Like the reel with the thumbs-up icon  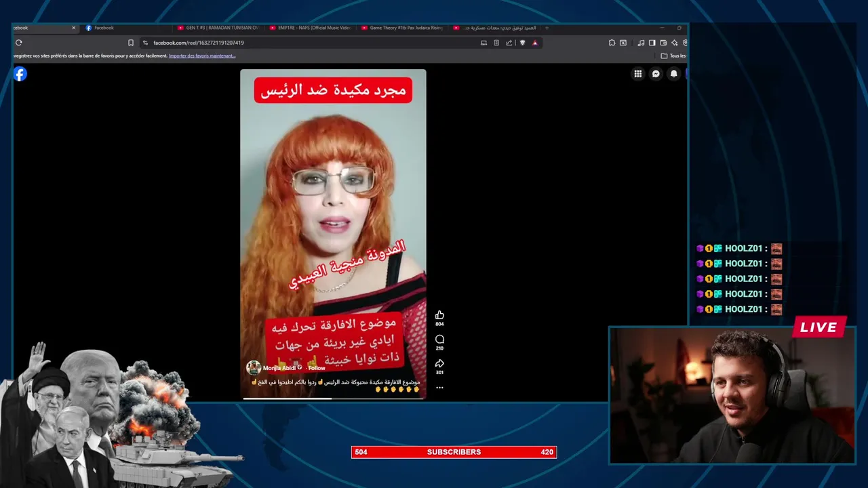point(439,315)
